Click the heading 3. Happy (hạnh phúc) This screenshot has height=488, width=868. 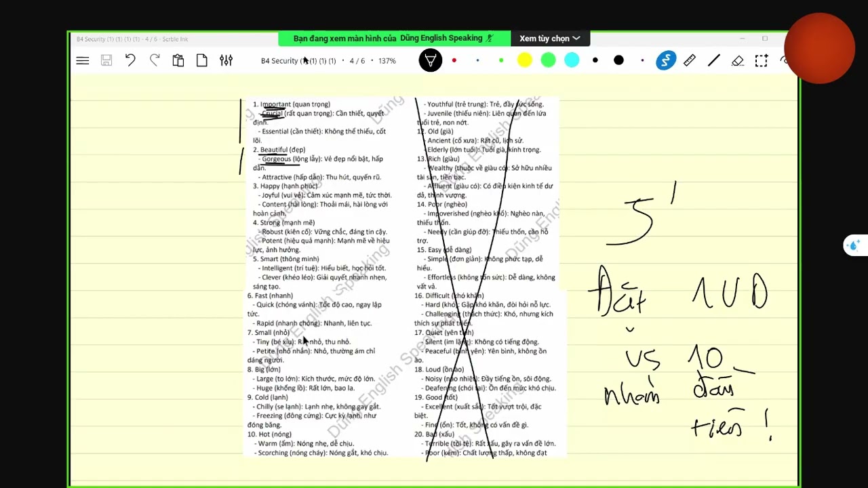(285, 186)
